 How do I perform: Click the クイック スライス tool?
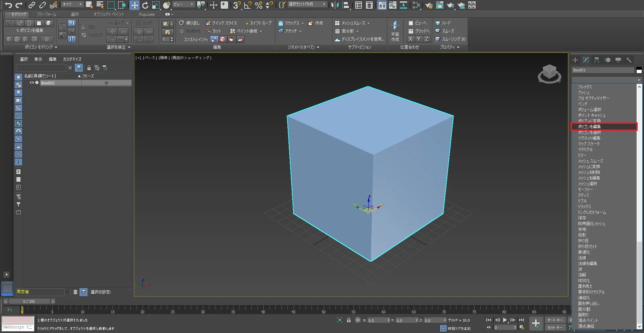(x=221, y=23)
